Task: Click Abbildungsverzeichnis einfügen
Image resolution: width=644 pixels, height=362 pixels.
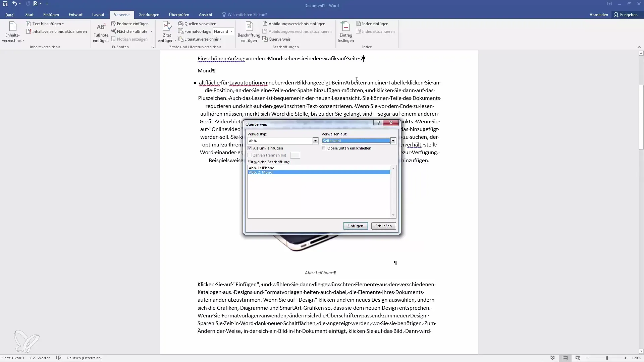Action: [x=294, y=24]
